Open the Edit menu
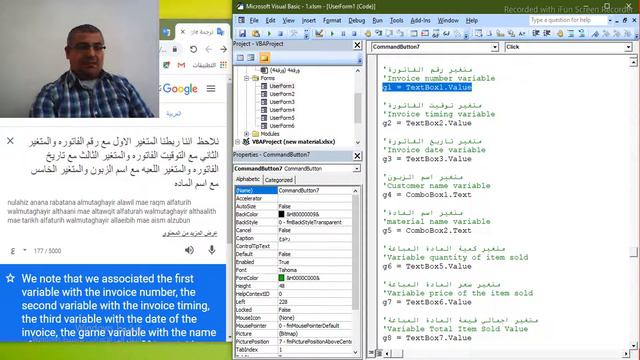Screen dimensions: 640x360 coord(270,20)
